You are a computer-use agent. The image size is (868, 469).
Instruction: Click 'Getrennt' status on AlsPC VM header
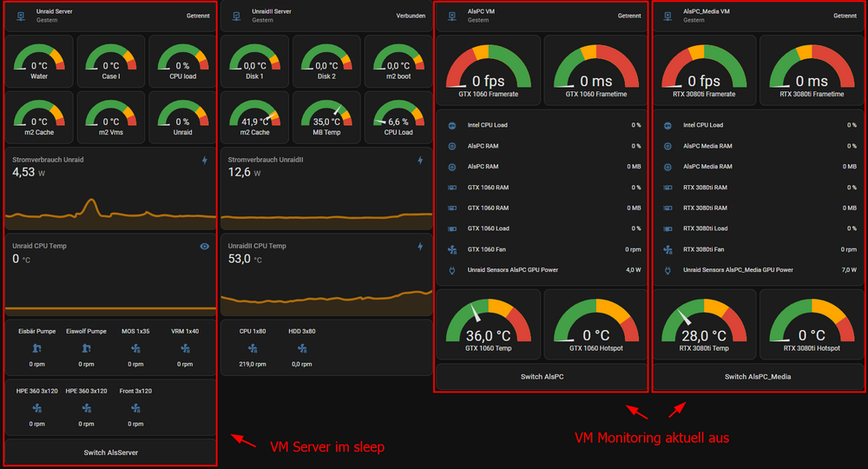click(x=629, y=16)
